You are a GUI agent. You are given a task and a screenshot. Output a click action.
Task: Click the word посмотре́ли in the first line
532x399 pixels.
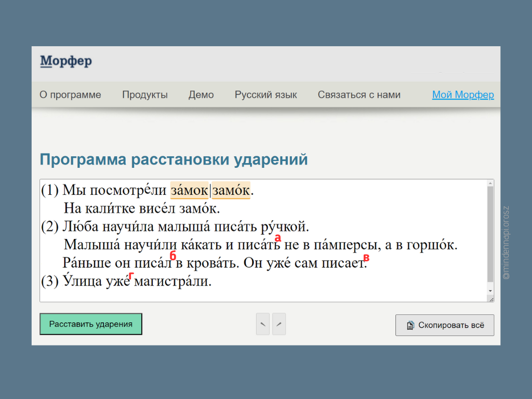point(128,190)
